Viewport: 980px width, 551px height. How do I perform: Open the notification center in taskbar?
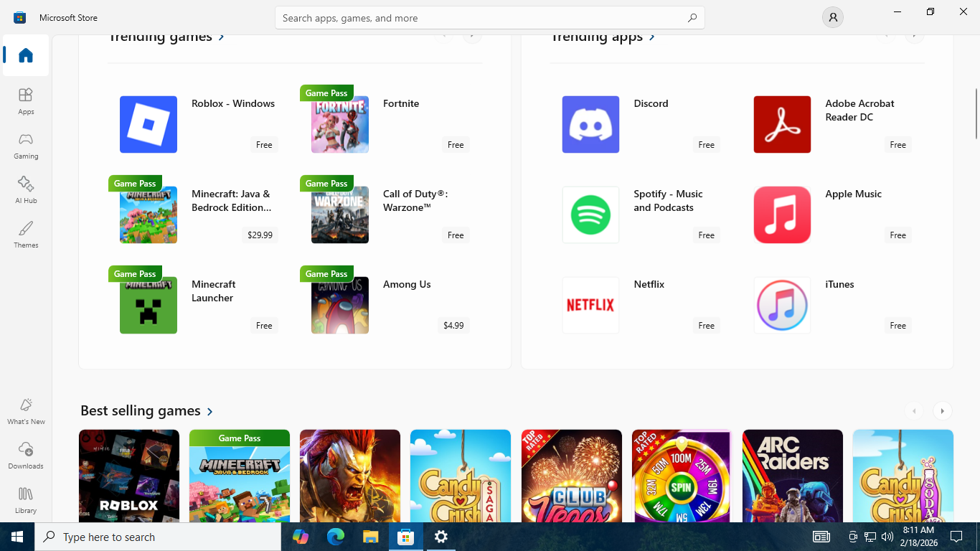coord(956,537)
